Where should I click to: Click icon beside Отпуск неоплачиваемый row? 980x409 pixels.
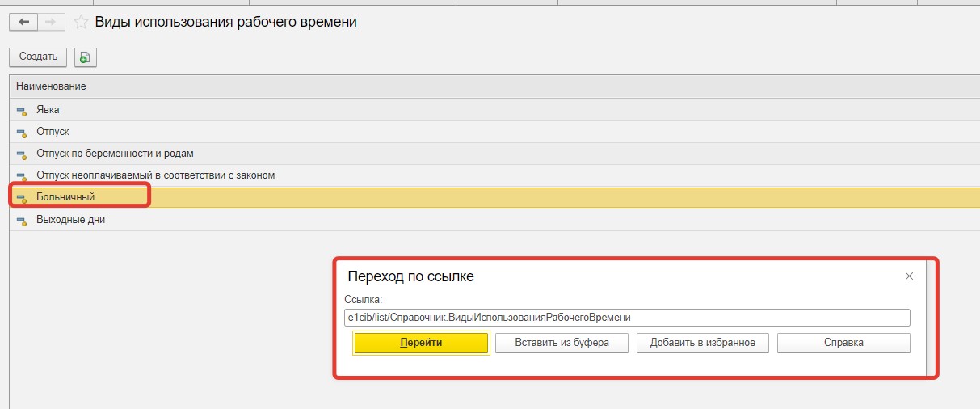click(x=22, y=175)
